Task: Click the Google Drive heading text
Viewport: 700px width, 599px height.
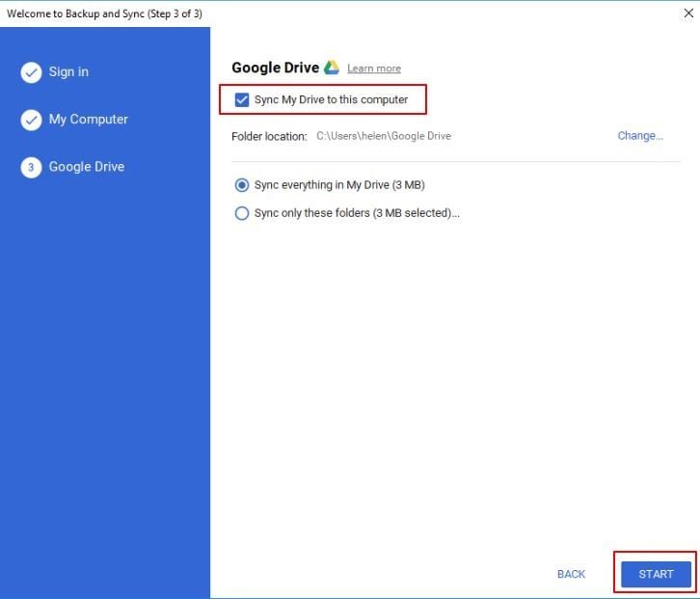Action: tap(276, 68)
